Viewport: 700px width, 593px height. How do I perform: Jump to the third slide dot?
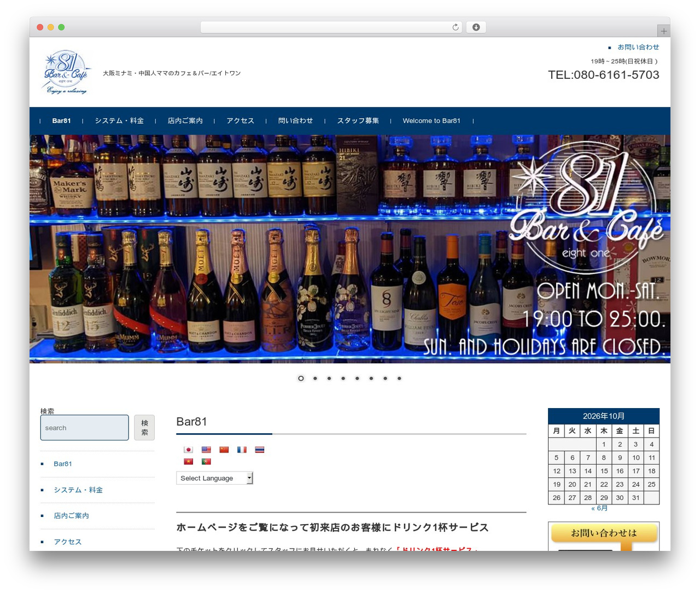(x=329, y=379)
